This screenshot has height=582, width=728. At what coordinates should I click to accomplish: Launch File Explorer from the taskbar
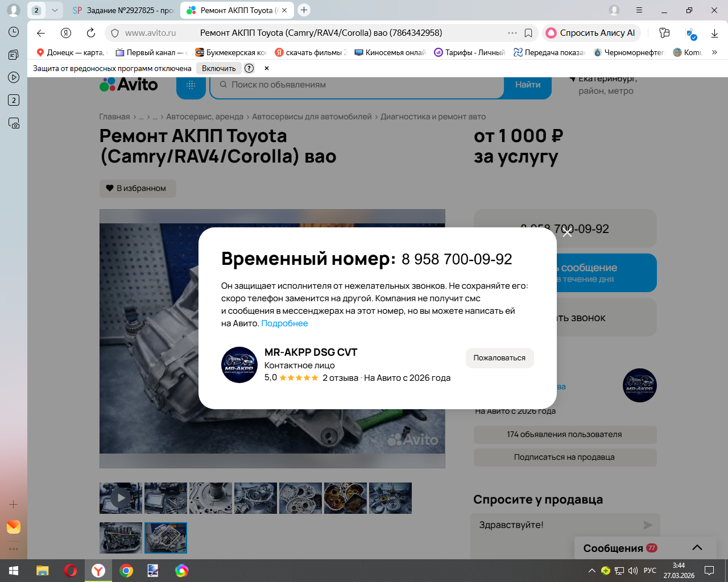click(x=43, y=571)
